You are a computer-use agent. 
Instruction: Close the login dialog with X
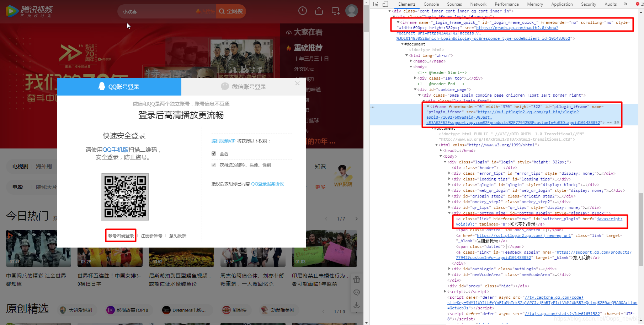(x=297, y=83)
